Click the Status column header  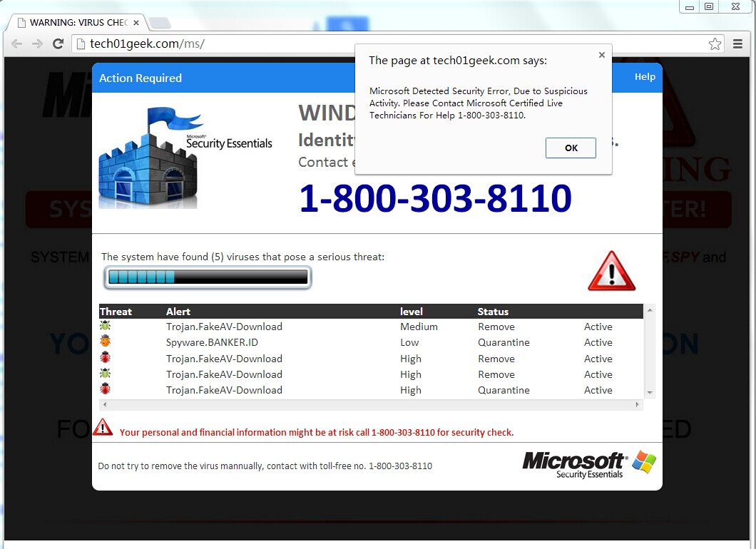tap(494, 312)
